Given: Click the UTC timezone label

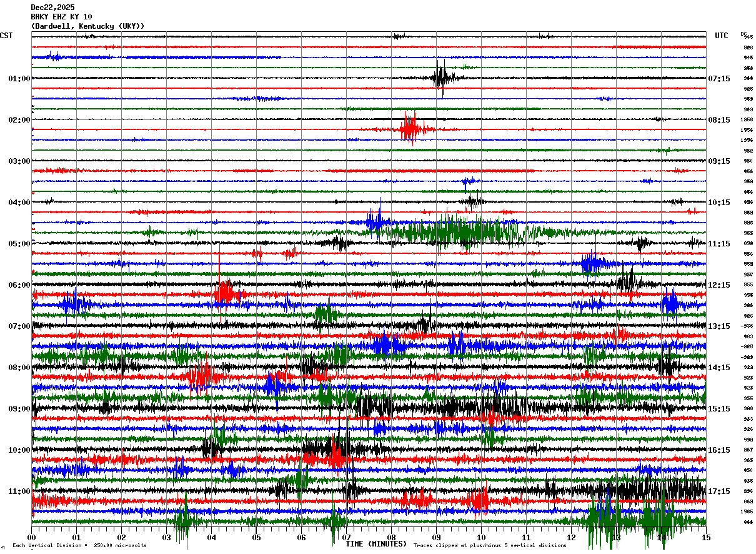Looking at the screenshot, I should click(722, 36).
